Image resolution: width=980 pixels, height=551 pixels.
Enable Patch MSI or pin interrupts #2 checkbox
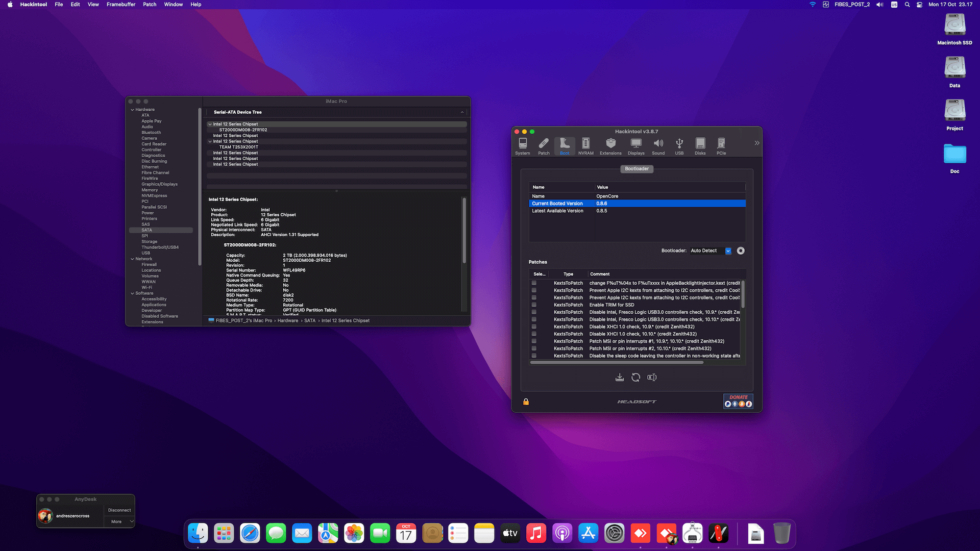pyautogui.click(x=534, y=349)
